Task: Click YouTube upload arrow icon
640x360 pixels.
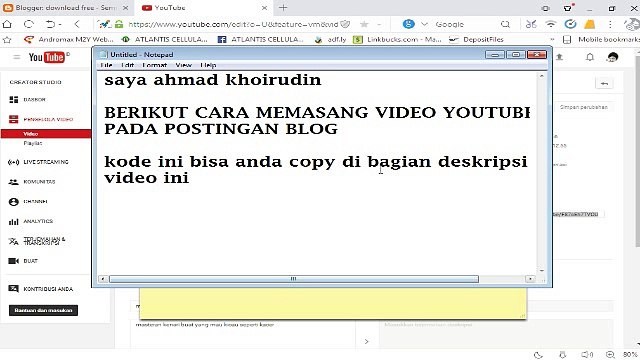Action: [x=560, y=57]
